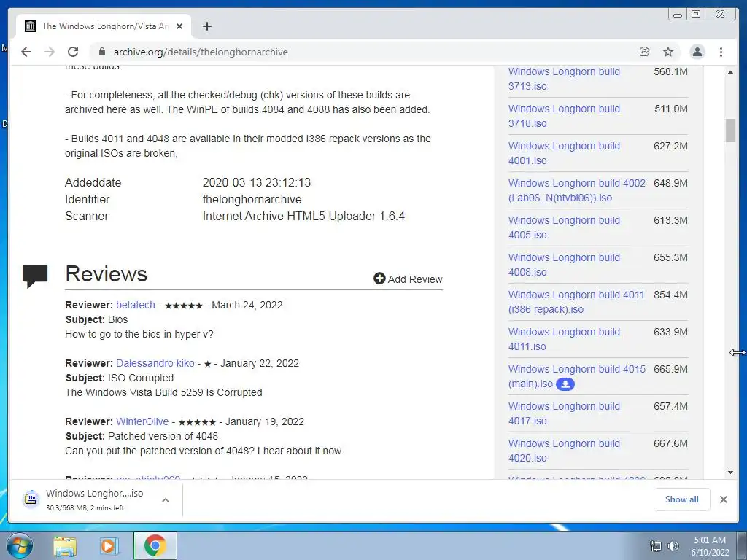Viewport: 747px width, 560px height.
Task: Click the blue download badge beside 4015 (main).iso
Action: pyautogui.click(x=565, y=384)
